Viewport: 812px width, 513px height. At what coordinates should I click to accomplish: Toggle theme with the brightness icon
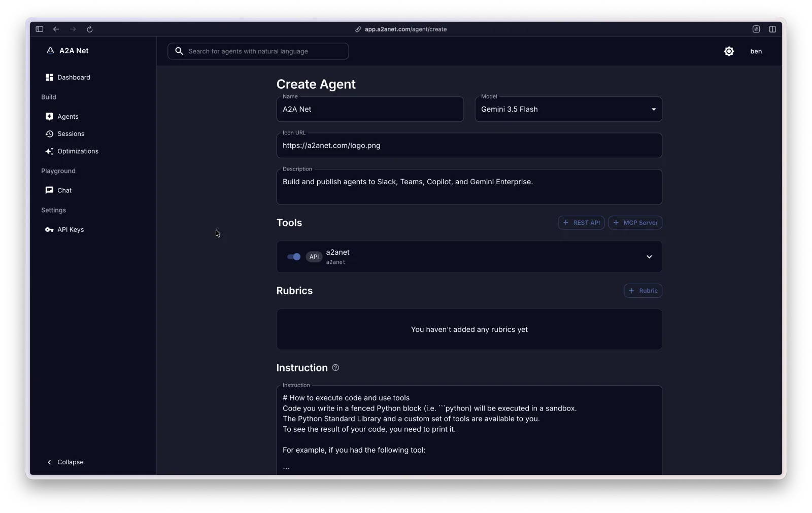click(729, 51)
